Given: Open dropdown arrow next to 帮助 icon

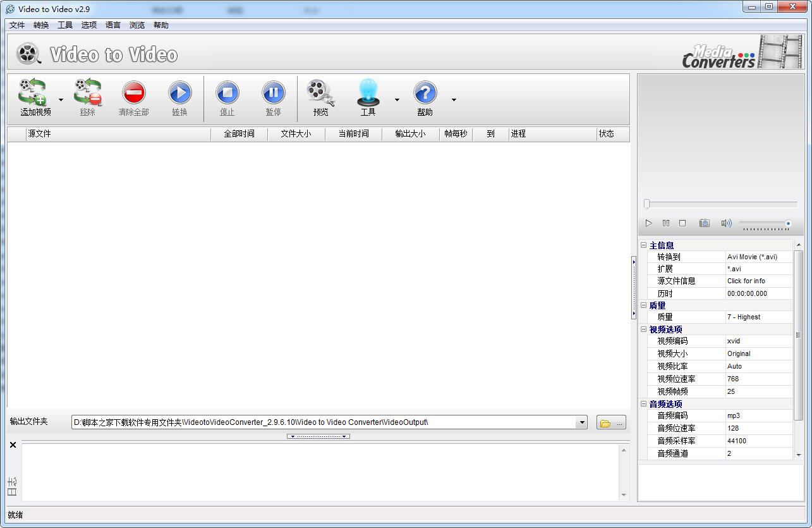Looking at the screenshot, I should pos(454,99).
